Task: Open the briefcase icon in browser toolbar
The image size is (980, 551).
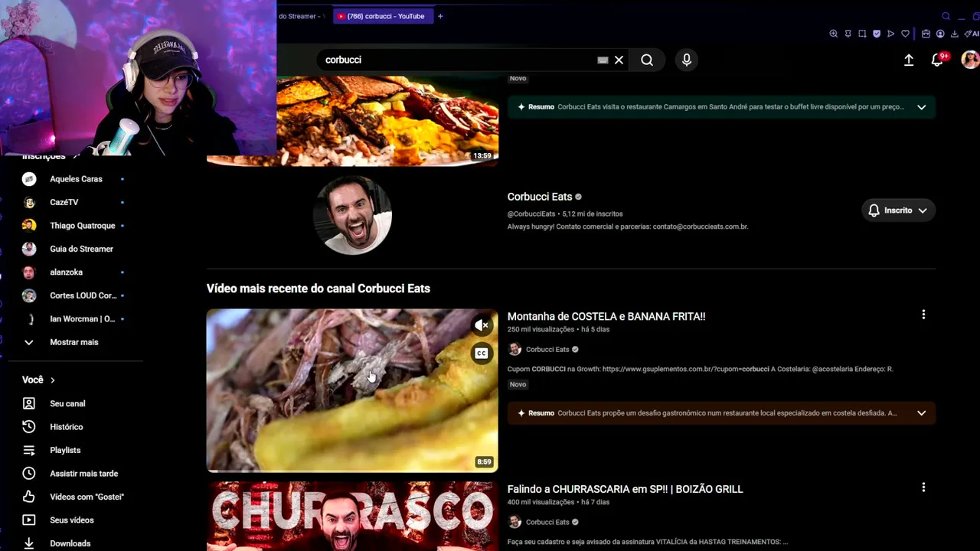Action: pyautogui.click(x=926, y=34)
